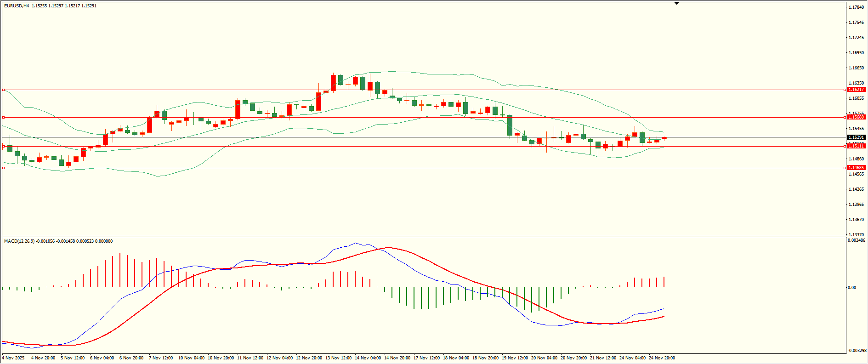Click the 19 Nov 12:00 time axis label
Viewport: 868px width, 364px height.
pos(515,358)
